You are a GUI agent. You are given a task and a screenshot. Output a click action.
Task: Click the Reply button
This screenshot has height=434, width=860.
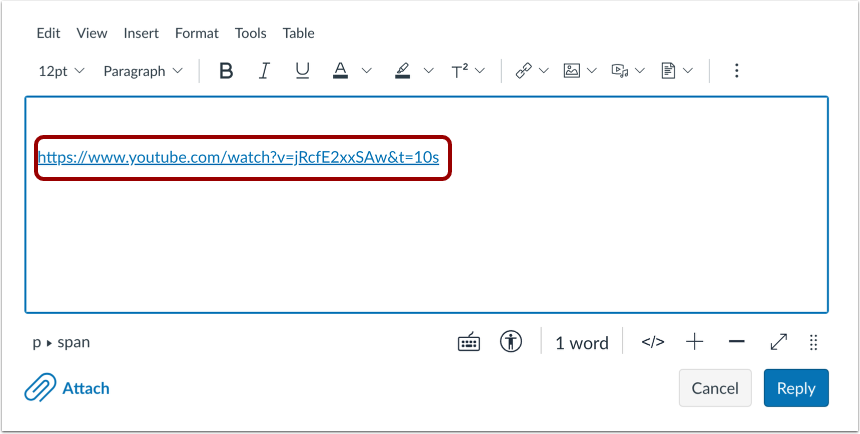click(x=796, y=388)
